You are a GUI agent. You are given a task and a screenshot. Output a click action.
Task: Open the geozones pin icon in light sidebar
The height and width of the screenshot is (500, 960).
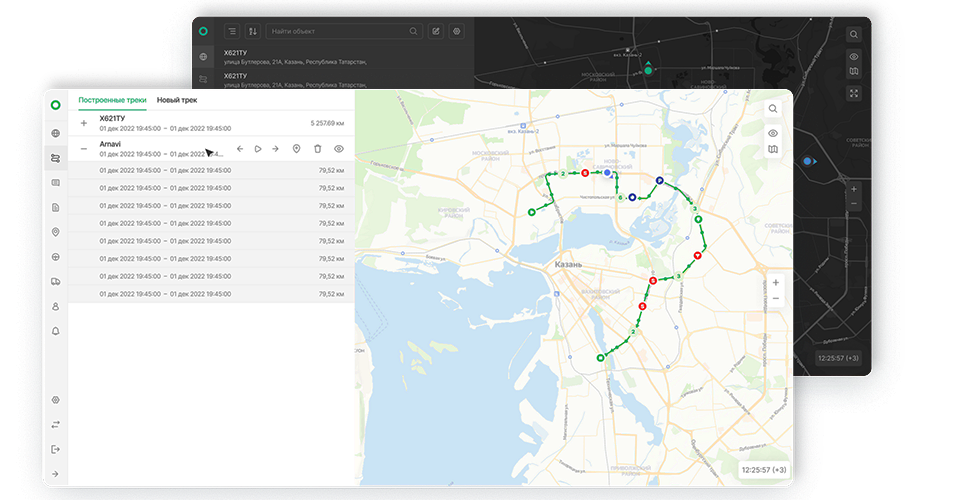(56, 232)
